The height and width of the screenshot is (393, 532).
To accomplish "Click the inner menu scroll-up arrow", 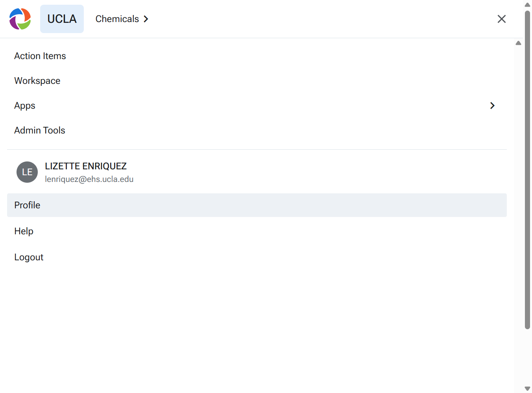I will (x=519, y=43).
